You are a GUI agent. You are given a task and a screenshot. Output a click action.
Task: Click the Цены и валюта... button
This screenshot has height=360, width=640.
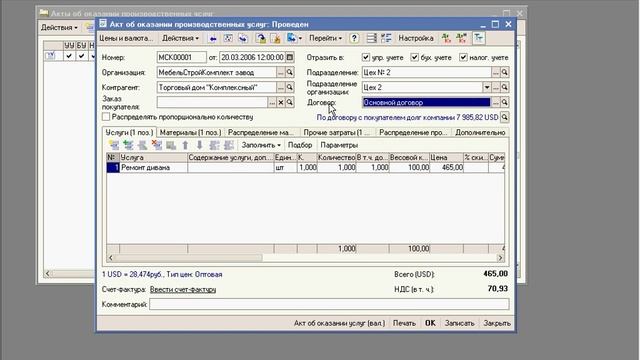(126, 38)
